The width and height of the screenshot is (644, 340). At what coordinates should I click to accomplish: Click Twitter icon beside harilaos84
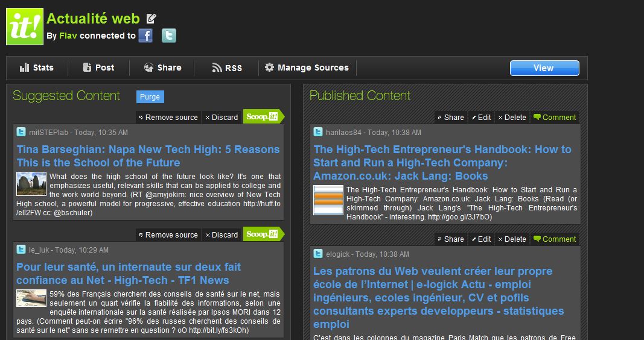coord(318,132)
